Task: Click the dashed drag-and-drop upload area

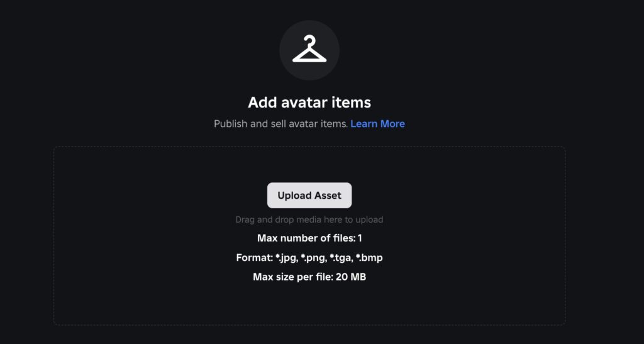Action: tap(309, 236)
